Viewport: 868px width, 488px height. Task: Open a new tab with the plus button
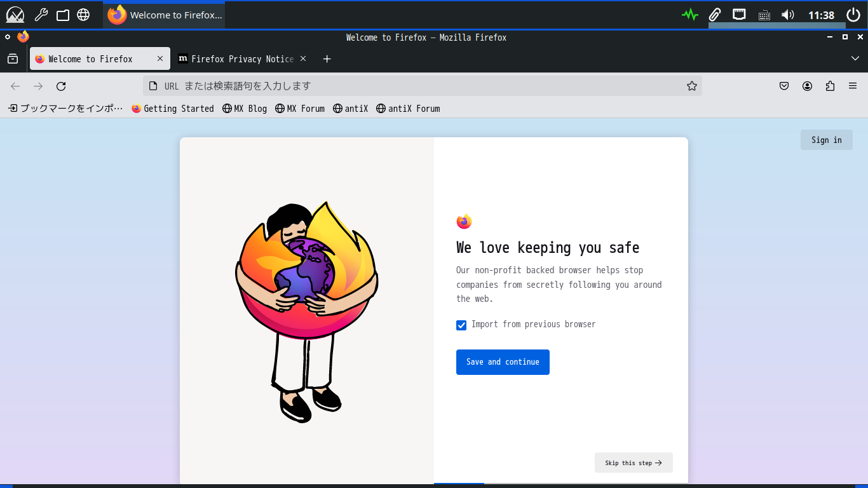[x=327, y=59]
